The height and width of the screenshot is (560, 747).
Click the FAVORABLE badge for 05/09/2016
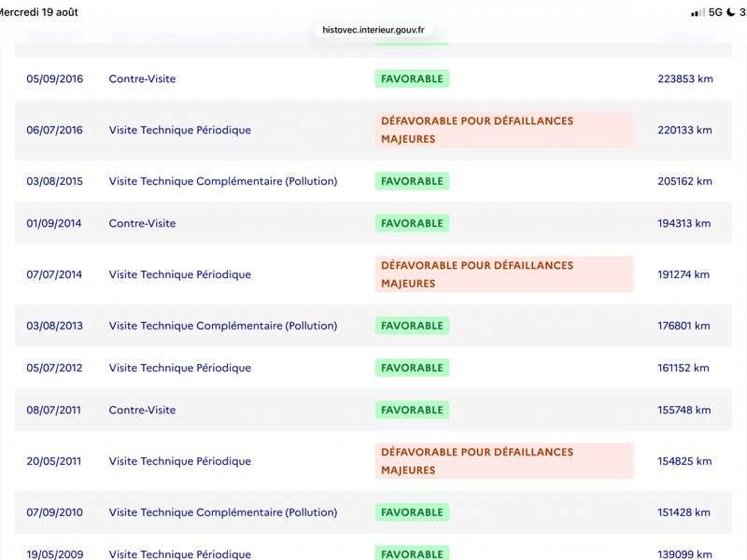[412, 78]
